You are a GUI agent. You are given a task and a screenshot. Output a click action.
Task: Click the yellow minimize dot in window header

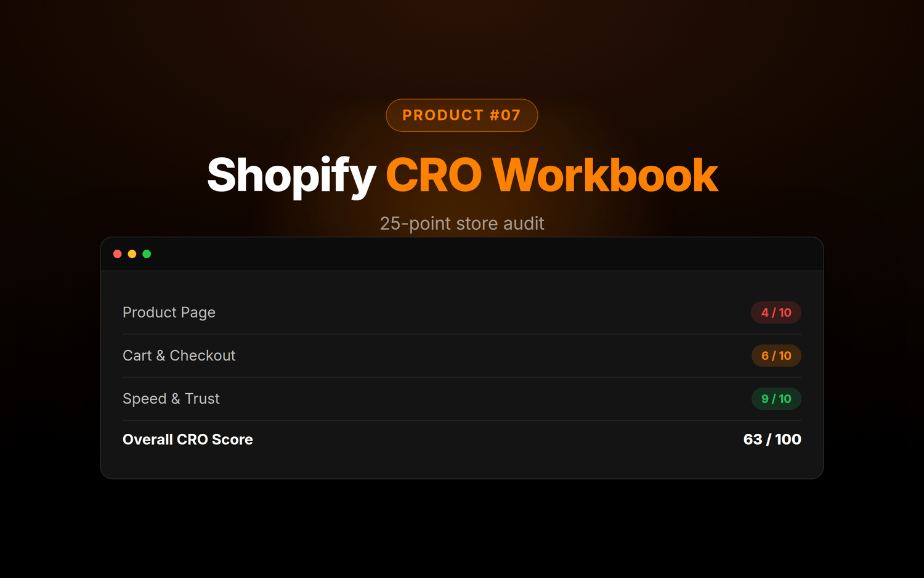pyautogui.click(x=132, y=254)
